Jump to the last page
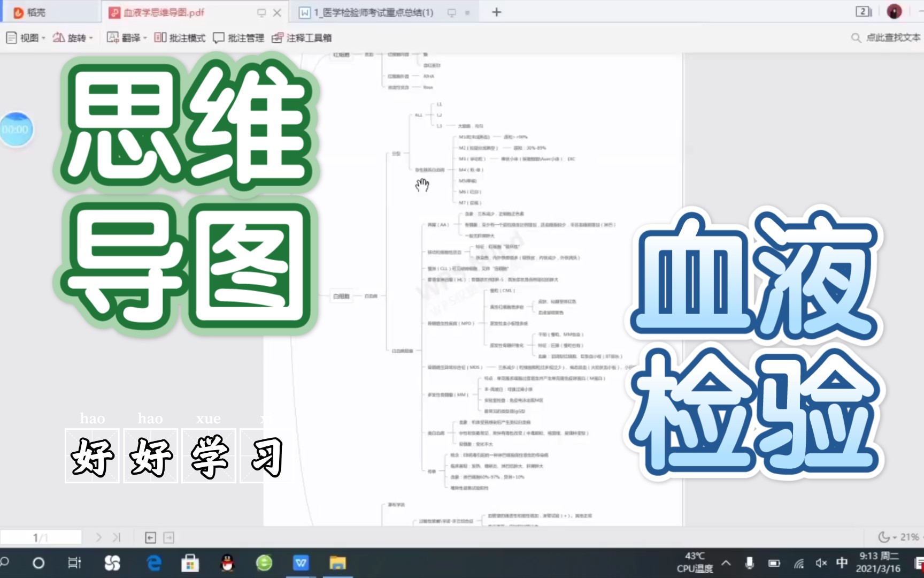 [x=116, y=537]
